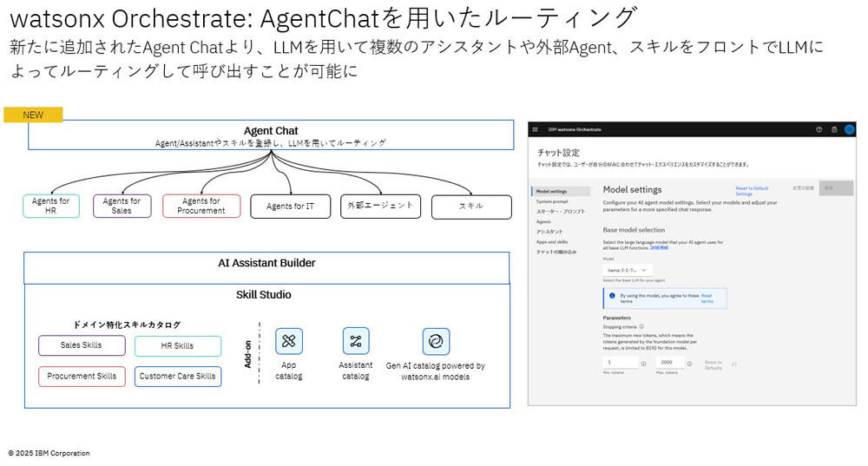Click the Gen AI catalog icon
868x466 pixels.
click(x=436, y=341)
